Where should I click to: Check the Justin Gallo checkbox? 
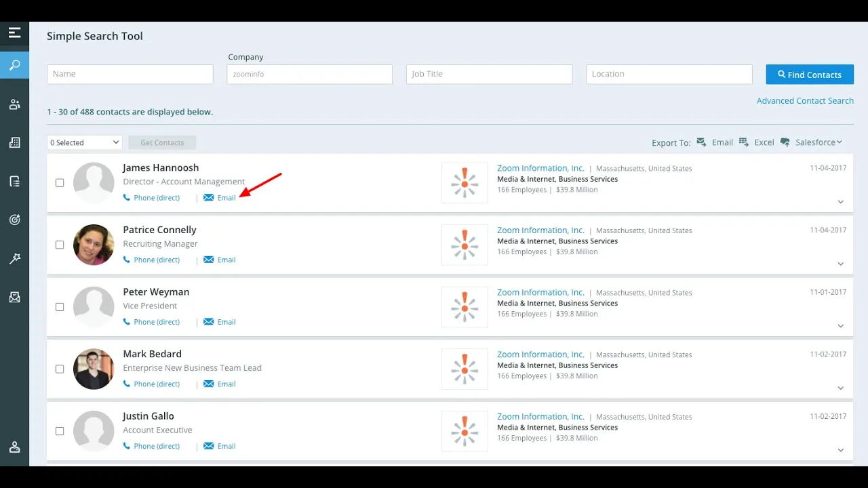(x=60, y=431)
